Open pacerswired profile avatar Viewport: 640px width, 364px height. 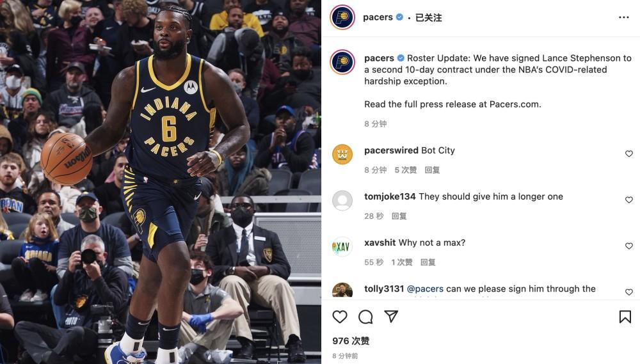click(342, 154)
